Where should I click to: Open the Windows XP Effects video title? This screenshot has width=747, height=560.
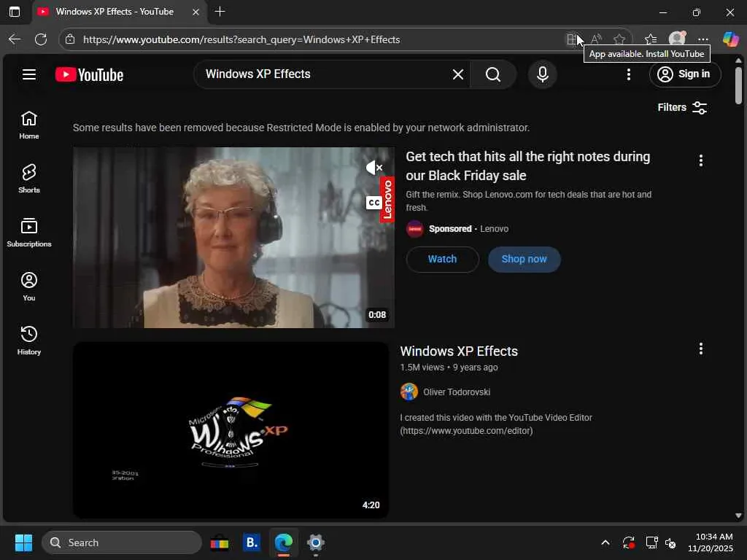tap(459, 351)
